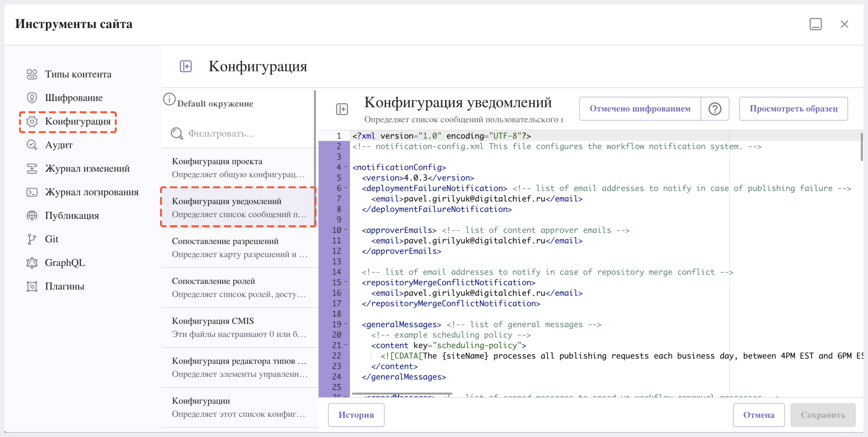Open Журнал изменений
This screenshot has height=437, width=868.
click(87, 169)
